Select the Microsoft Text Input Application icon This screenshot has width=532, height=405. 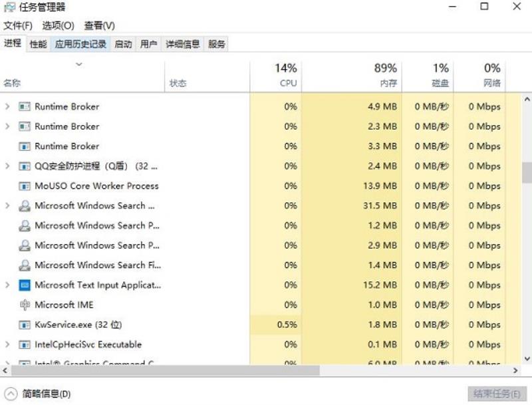coord(25,285)
